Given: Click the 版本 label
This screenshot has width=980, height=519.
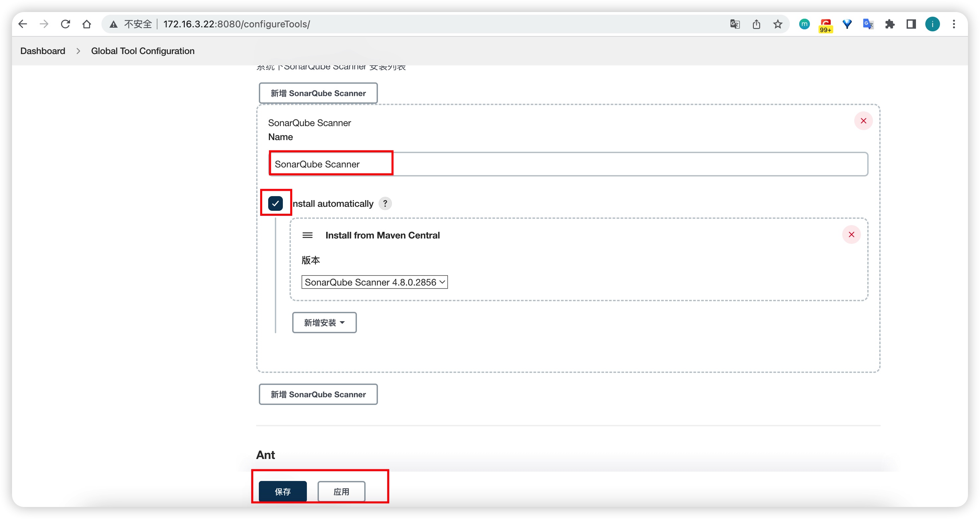Looking at the screenshot, I should [311, 260].
